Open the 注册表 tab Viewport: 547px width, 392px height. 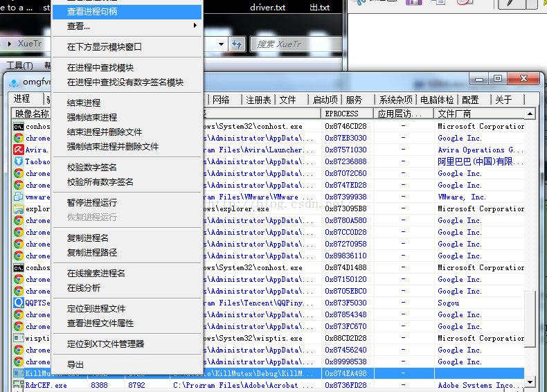258,100
